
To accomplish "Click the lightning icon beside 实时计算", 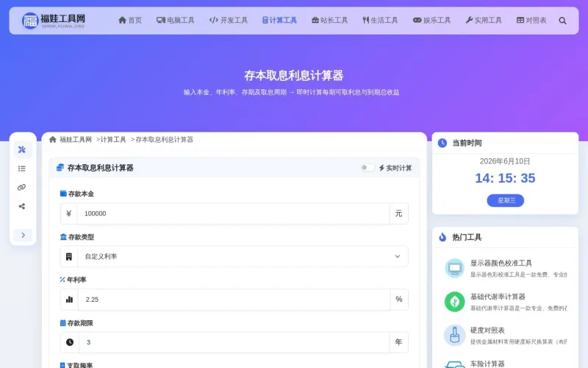I will (381, 168).
